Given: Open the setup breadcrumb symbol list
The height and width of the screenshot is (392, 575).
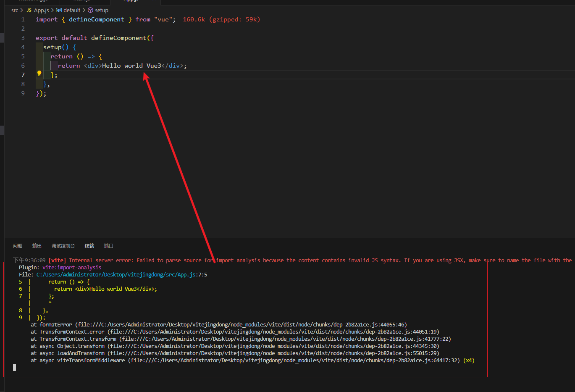Looking at the screenshot, I should (x=102, y=10).
